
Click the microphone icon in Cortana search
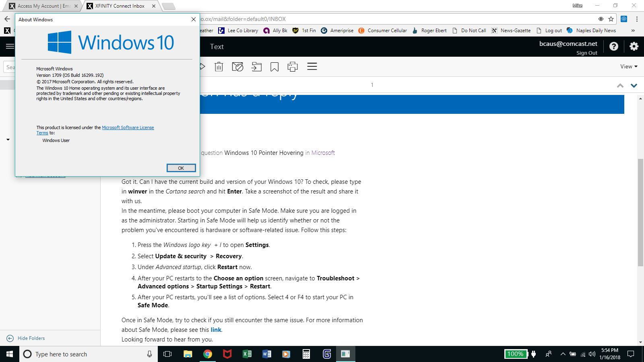(149, 354)
